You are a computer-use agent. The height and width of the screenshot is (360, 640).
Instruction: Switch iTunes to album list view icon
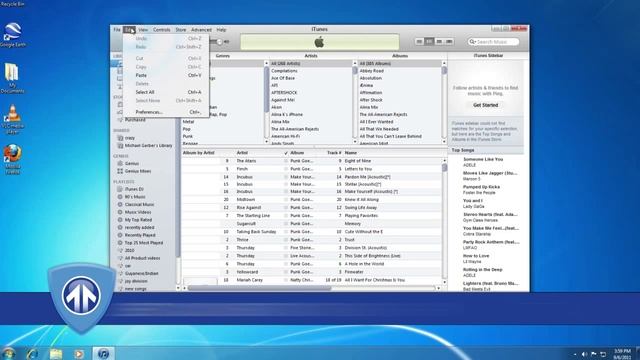[429, 42]
